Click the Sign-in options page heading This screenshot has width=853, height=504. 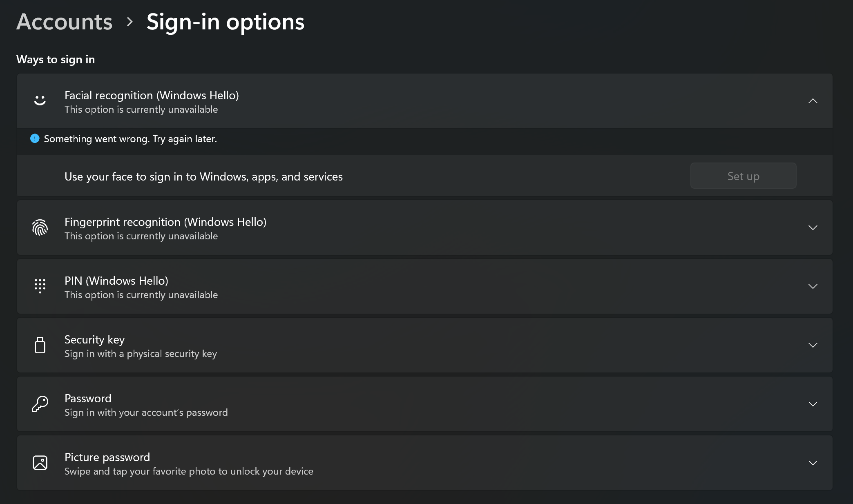click(225, 22)
